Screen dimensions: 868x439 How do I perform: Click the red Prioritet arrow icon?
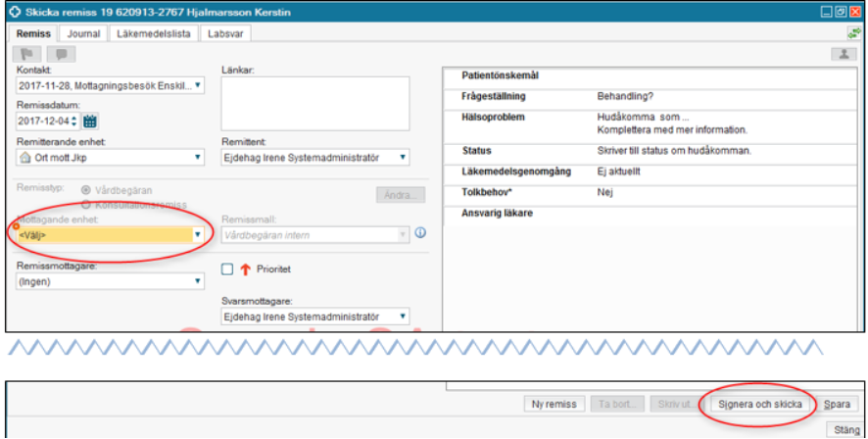(x=244, y=269)
